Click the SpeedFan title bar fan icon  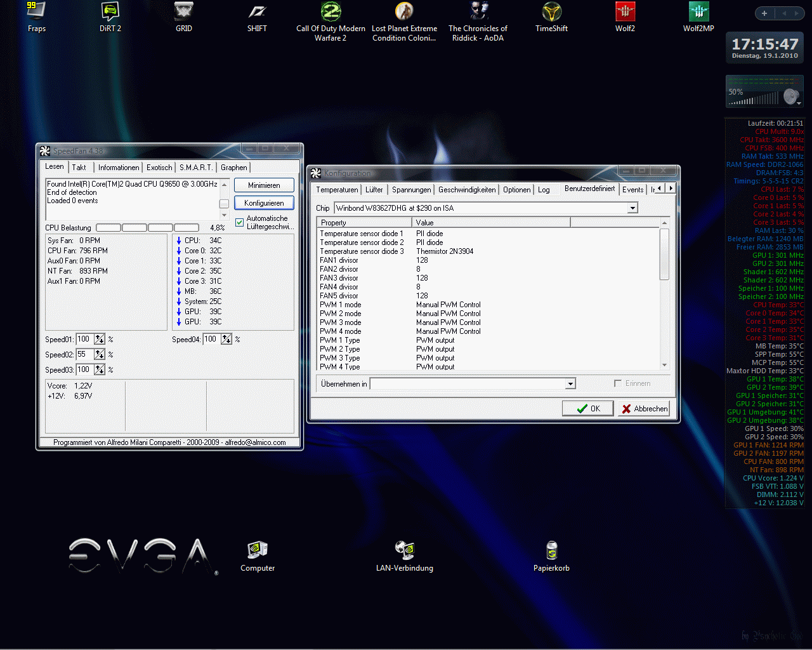(x=44, y=150)
